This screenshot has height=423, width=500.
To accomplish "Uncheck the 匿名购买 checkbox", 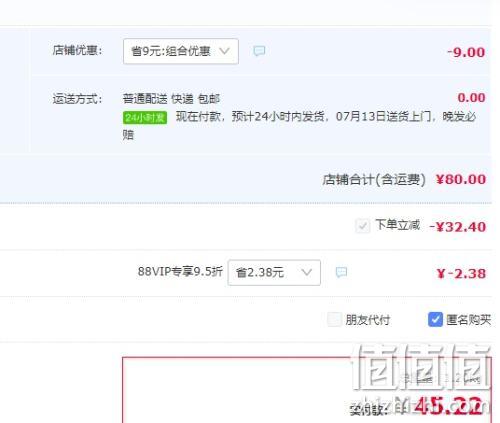I will [x=435, y=319].
